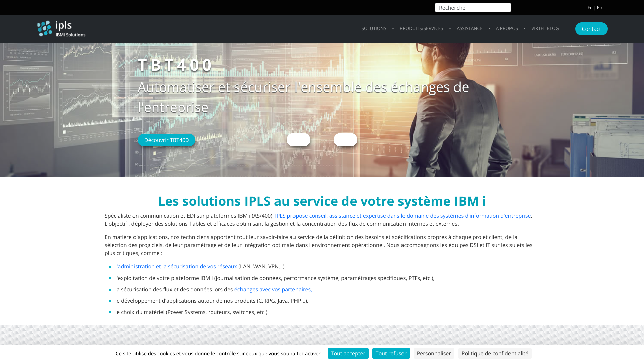Click the cookie notice text Ce site utilise
This screenshot has height=362, width=644.
218,353
